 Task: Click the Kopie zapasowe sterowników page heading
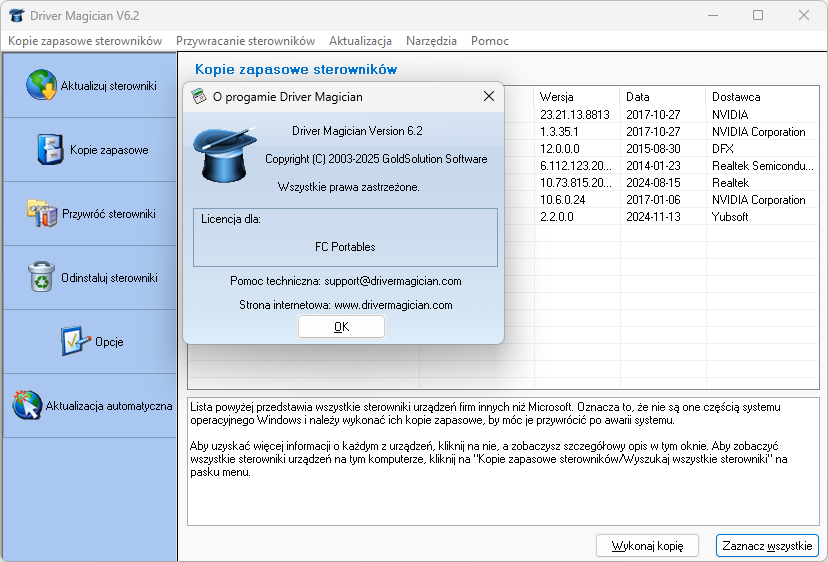(296, 69)
